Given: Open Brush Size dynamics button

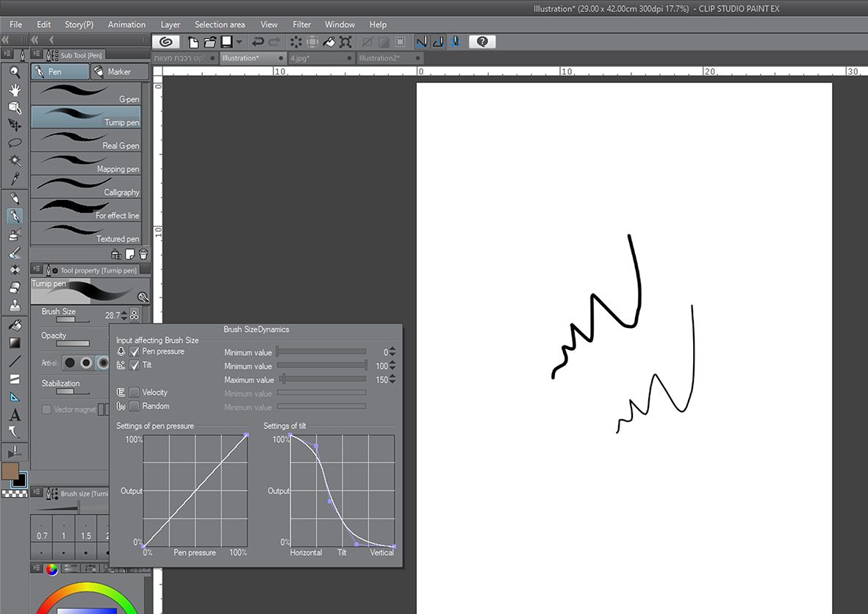Looking at the screenshot, I should tap(134, 315).
